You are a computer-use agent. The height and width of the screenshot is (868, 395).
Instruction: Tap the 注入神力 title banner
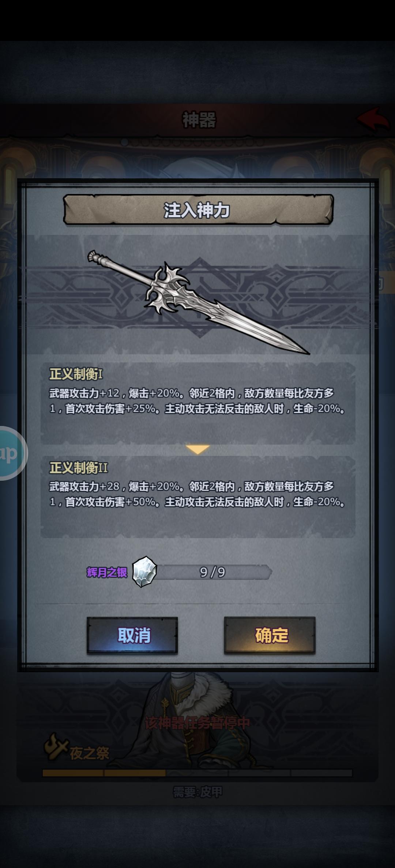(198, 210)
